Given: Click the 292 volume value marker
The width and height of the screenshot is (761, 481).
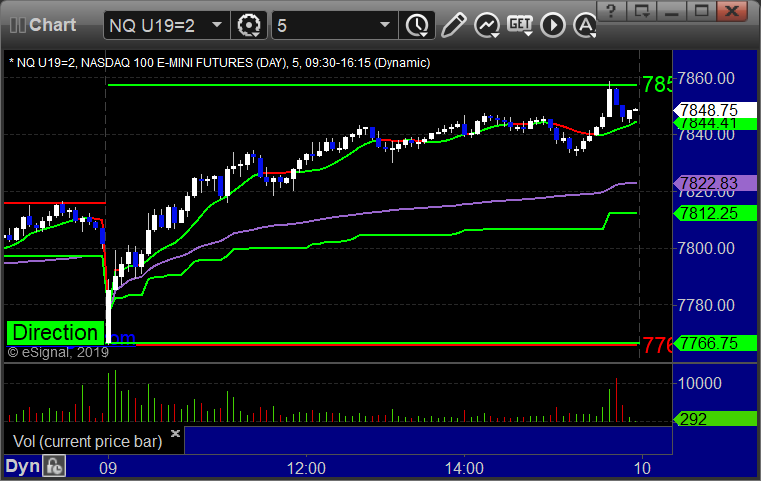Looking at the screenshot, I should pos(714,419).
